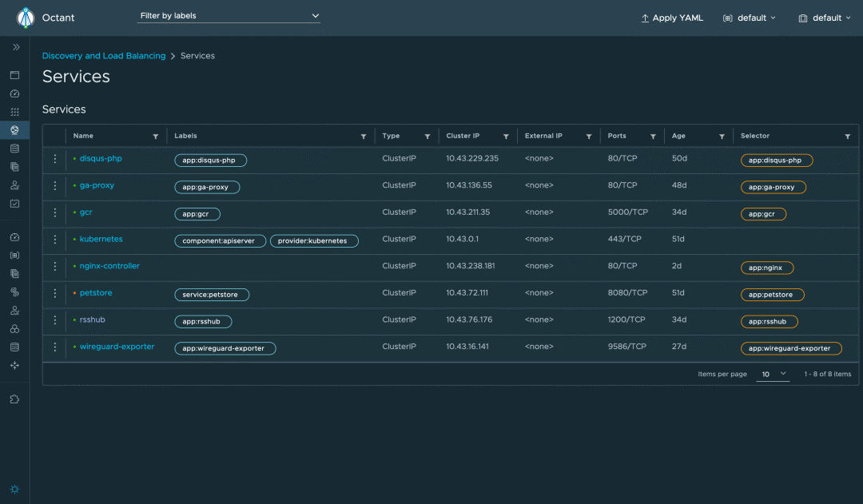Image resolution: width=863 pixels, height=504 pixels.
Task: Open the Filter by labels dropdown
Action: (229, 16)
